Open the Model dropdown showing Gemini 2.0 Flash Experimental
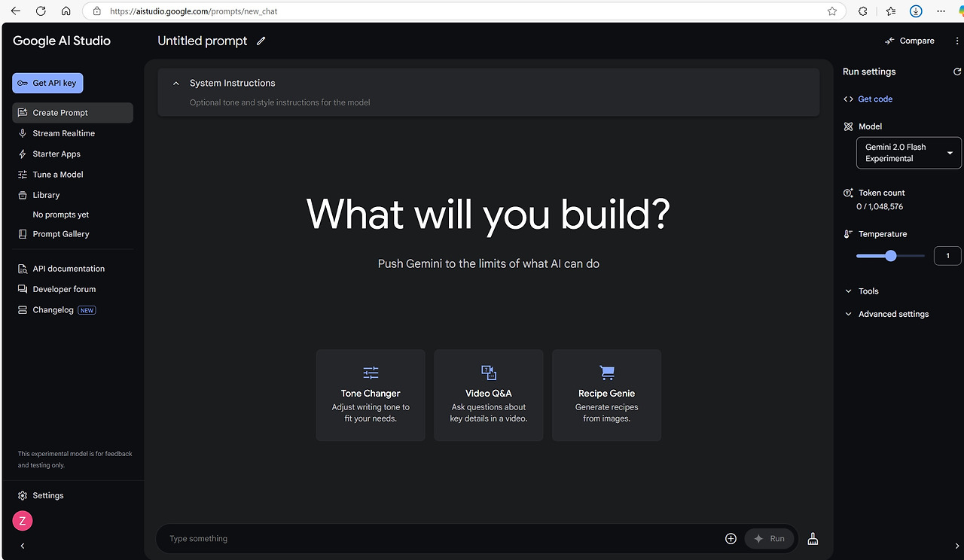Screen dimensions: 964x560 [909, 153]
